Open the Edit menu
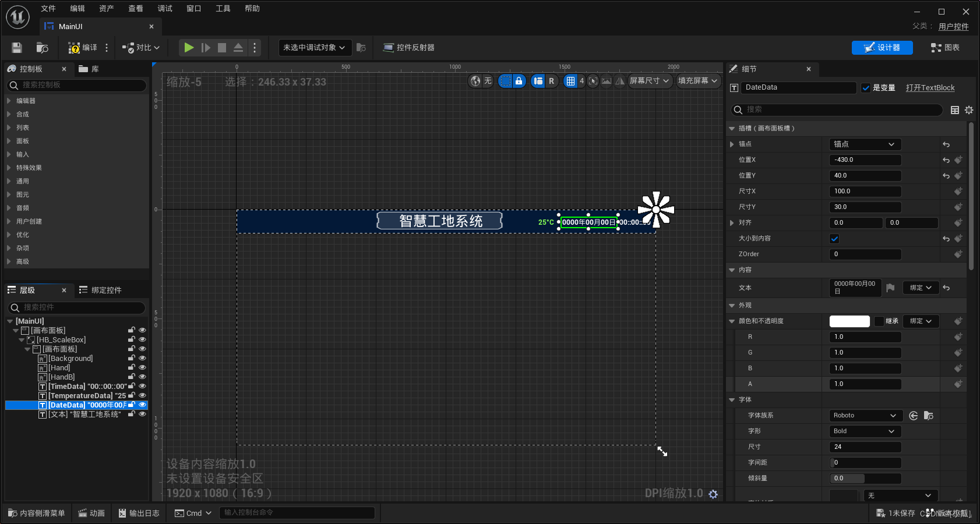The image size is (980, 524). (x=77, y=9)
